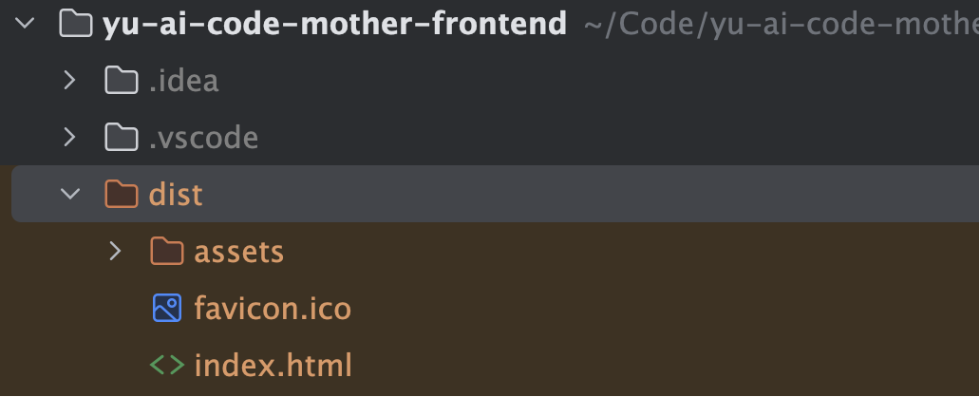Select the .idea folder label
The height and width of the screenshot is (397, 980).
click(183, 81)
